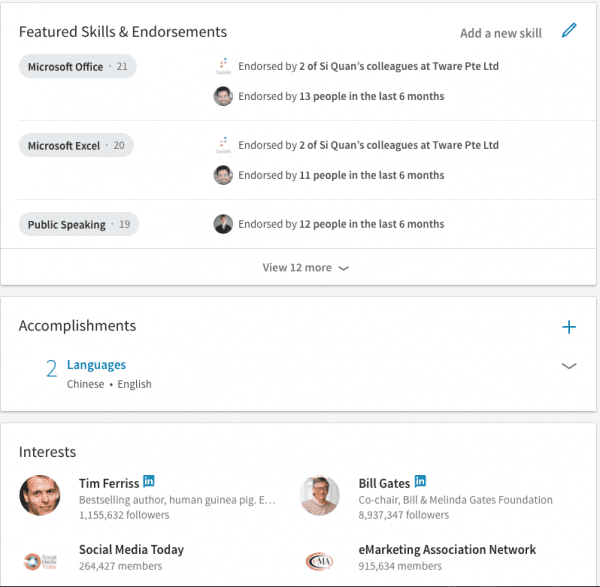The height and width of the screenshot is (587, 600).
Task: Click the Chinese • English languages text
Action: [109, 384]
